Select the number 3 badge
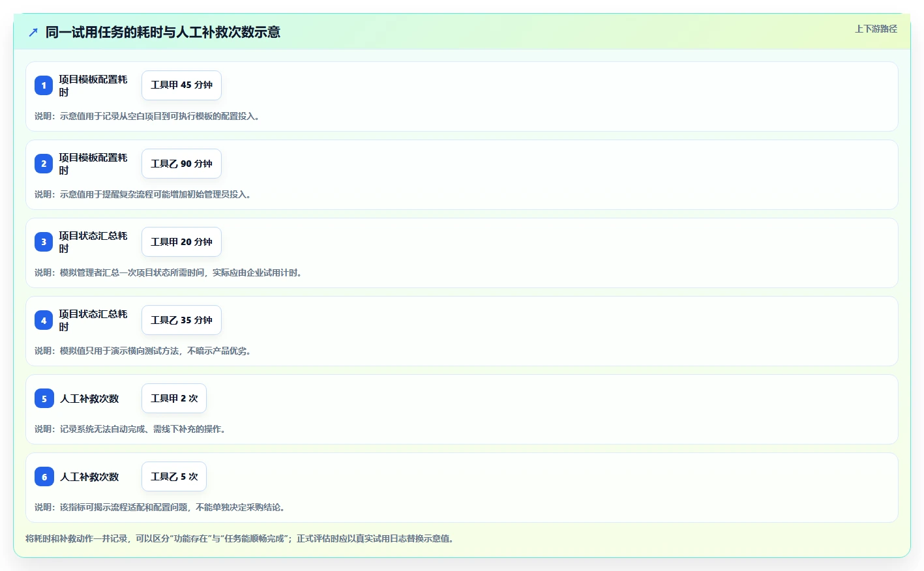Image resolution: width=924 pixels, height=571 pixels. [x=44, y=242]
